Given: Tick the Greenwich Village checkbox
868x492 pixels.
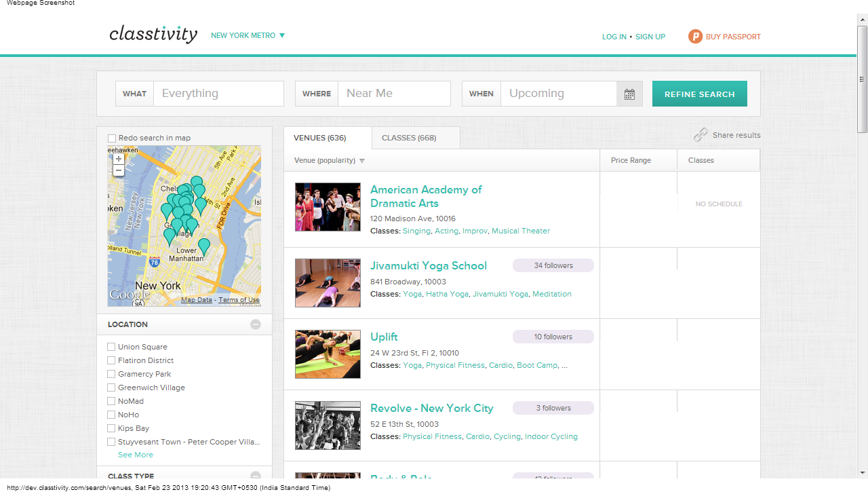Looking at the screenshot, I should coord(112,387).
